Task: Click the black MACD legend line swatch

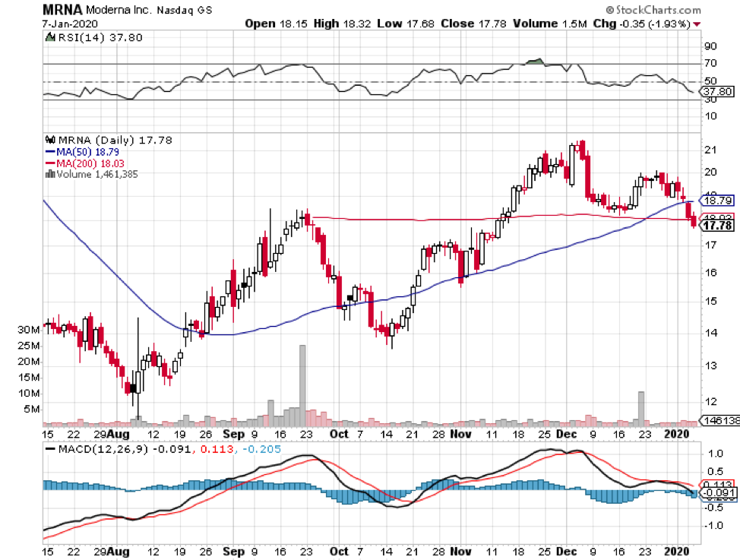Action: click(50, 449)
